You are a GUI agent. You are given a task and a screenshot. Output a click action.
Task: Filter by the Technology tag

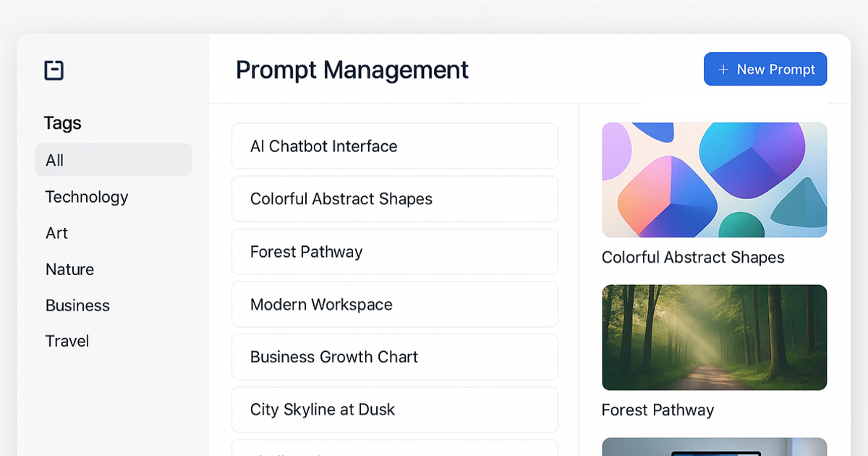point(87,197)
